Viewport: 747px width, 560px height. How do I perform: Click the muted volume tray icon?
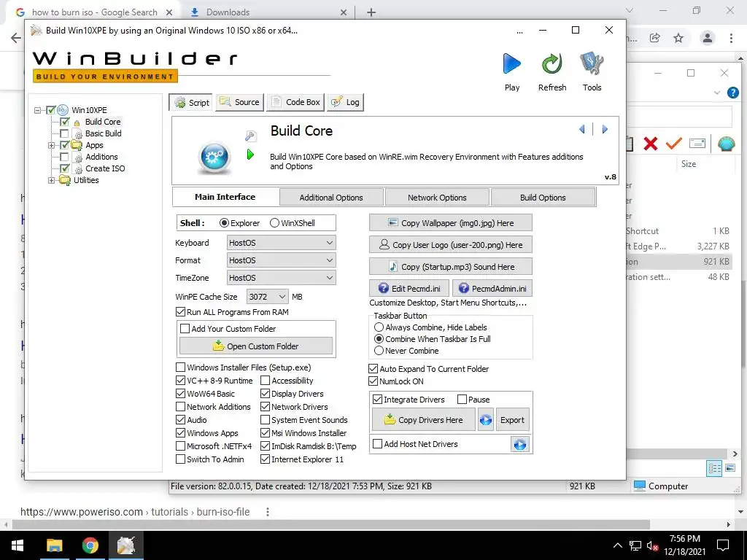[652, 545]
